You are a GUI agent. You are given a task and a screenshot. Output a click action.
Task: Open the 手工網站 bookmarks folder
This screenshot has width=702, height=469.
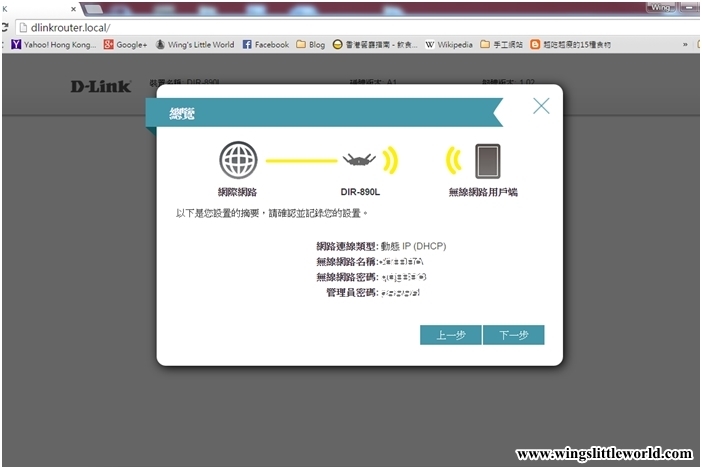tap(501, 45)
